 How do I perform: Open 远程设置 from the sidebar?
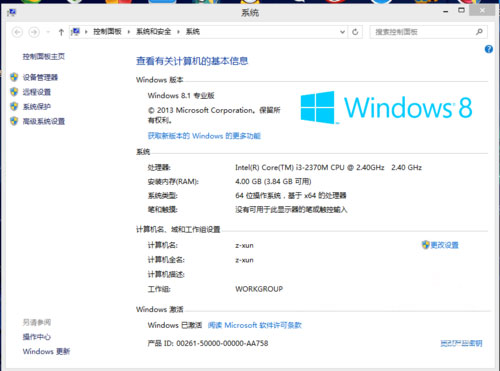pyautogui.click(x=37, y=92)
